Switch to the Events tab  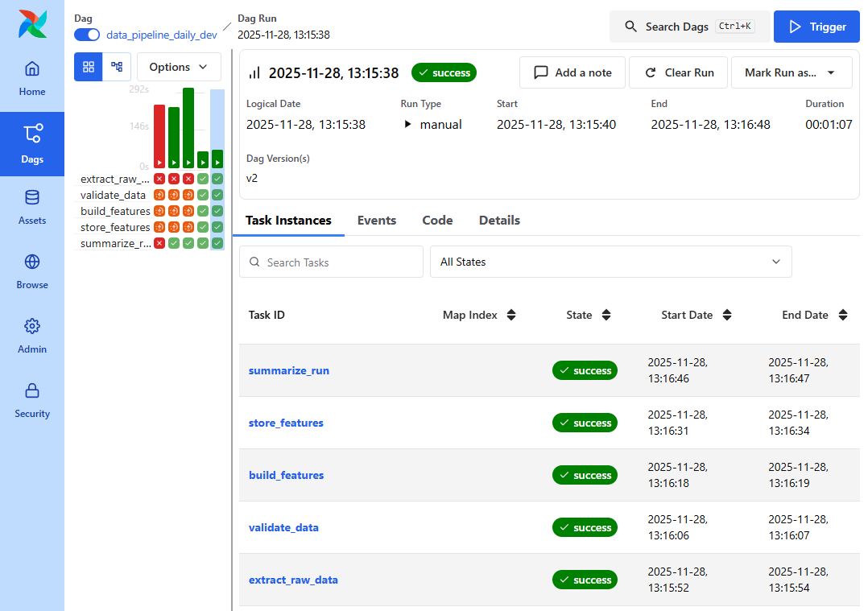pyautogui.click(x=376, y=221)
